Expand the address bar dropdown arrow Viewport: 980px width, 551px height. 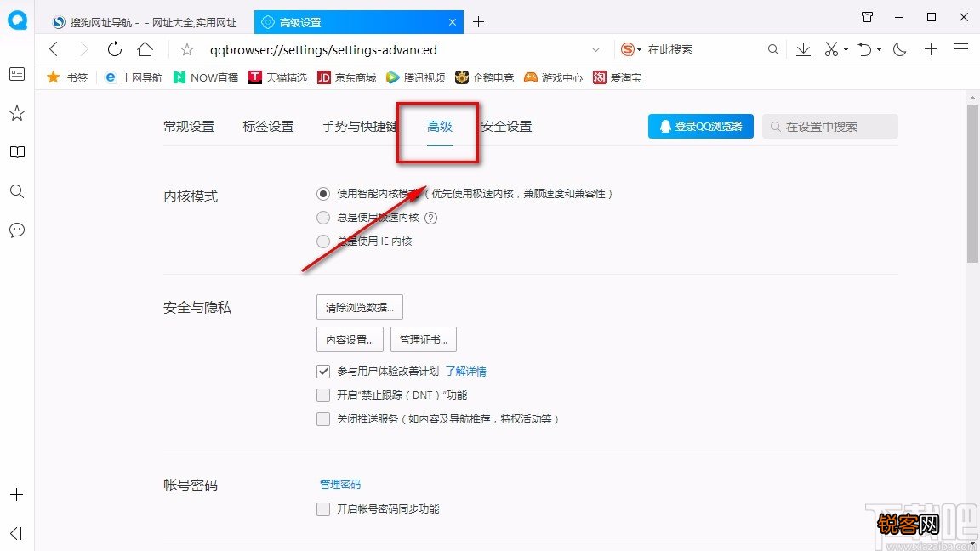tap(595, 49)
